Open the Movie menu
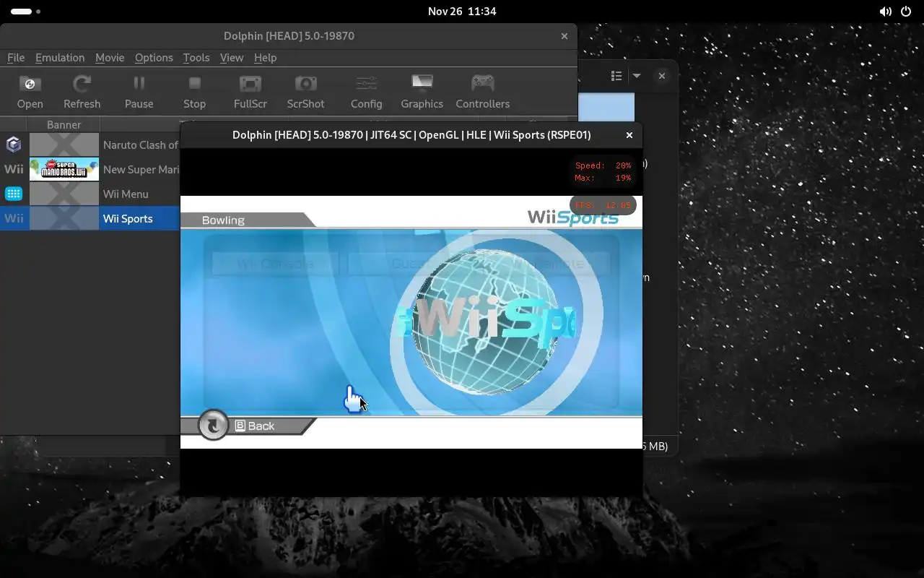Viewport: 924px width, 578px height. click(x=110, y=58)
